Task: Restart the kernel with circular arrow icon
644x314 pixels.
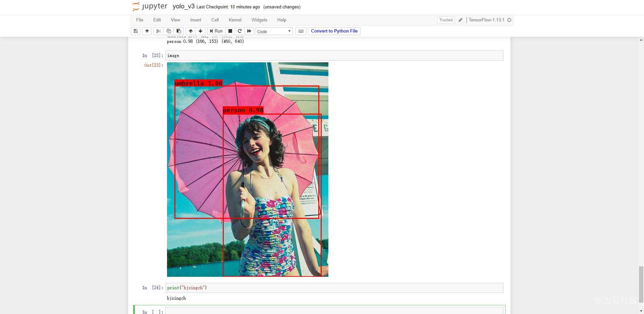Action: (239, 31)
